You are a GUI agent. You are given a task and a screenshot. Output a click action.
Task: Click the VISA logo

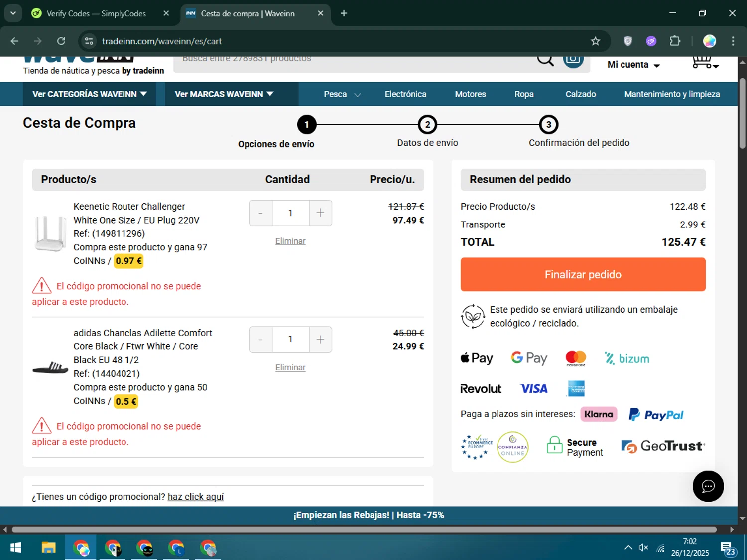pyautogui.click(x=534, y=389)
